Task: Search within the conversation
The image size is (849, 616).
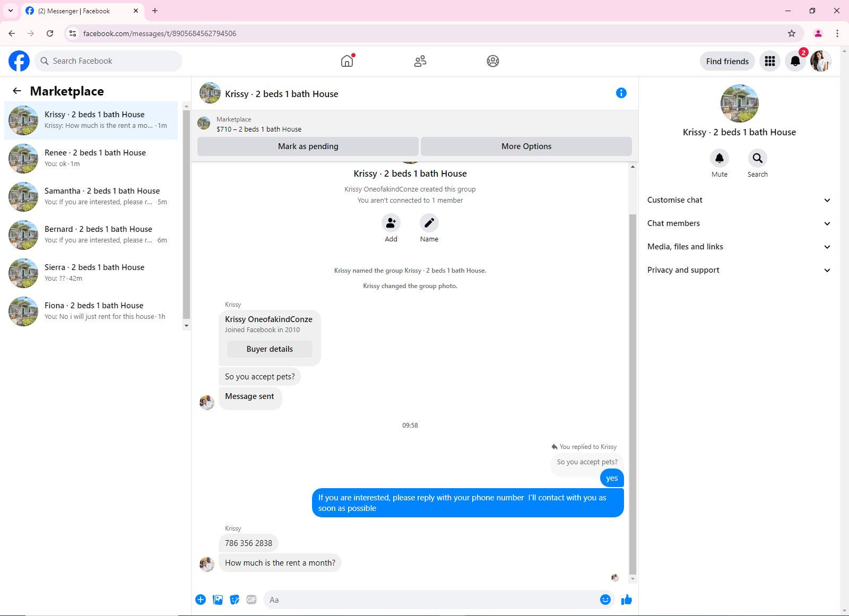Action: [758, 158]
